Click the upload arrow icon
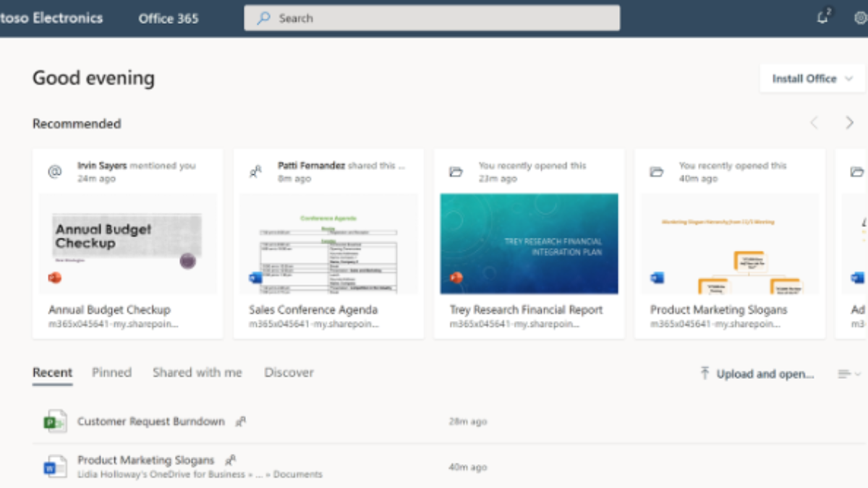 click(705, 374)
